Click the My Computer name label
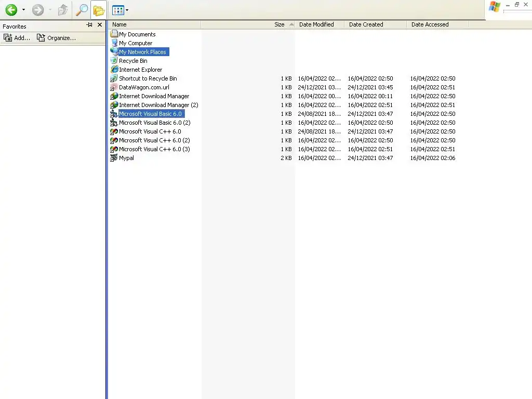The width and height of the screenshot is (532, 399). pos(136,43)
